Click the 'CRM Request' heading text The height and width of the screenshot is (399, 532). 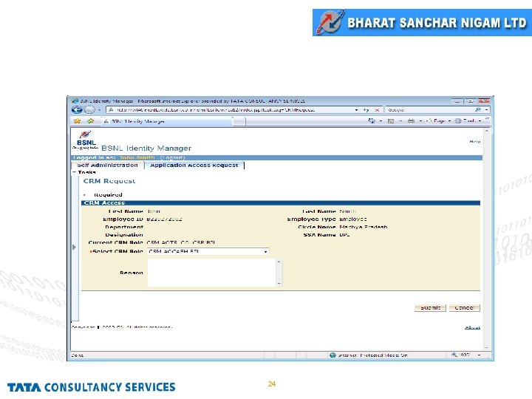tap(109, 181)
